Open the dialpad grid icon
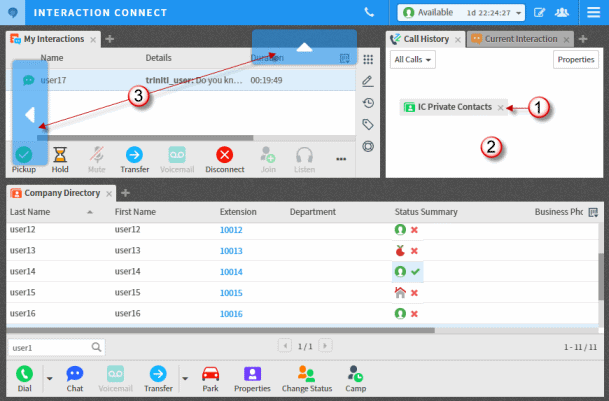 point(368,59)
